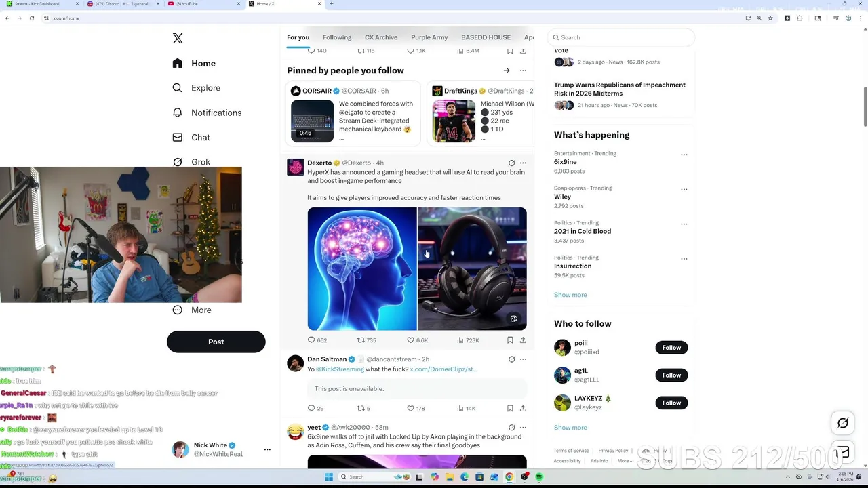Open more options on Dexerto post

(x=523, y=163)
